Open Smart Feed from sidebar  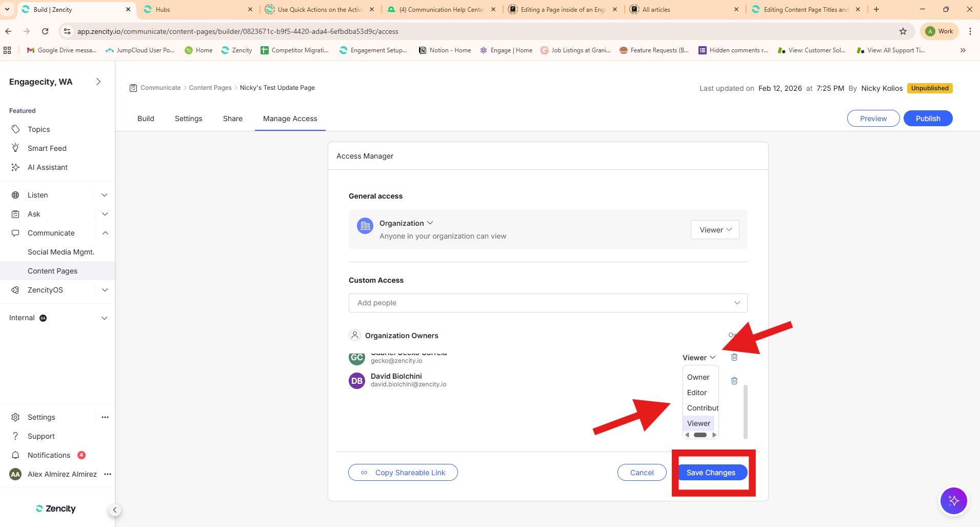pyautogui.click(x=47, y=148)
